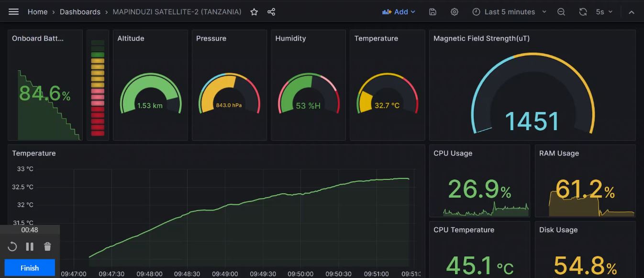The width and height of the screenshot is (644, 278).
Task: Restart the screen recording
Action: [12, 247]
